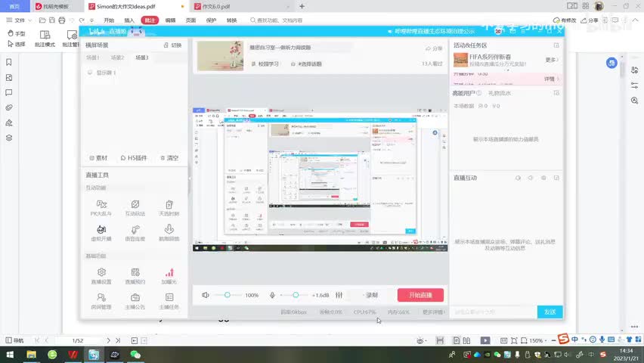Viewport: 644px width, 363px height.
Task: Open the 页面 ribbon tab
Action: (190, 20)
